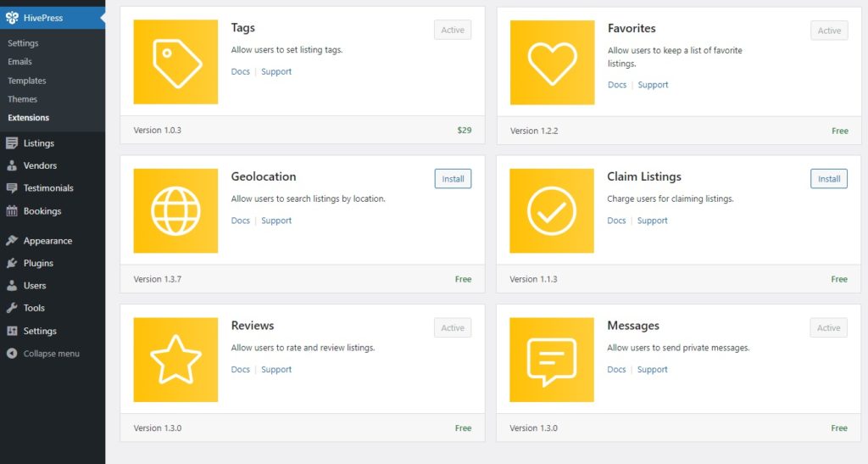Open HivePress Templates submenu item
868x464 pixels.
point(27,81)
